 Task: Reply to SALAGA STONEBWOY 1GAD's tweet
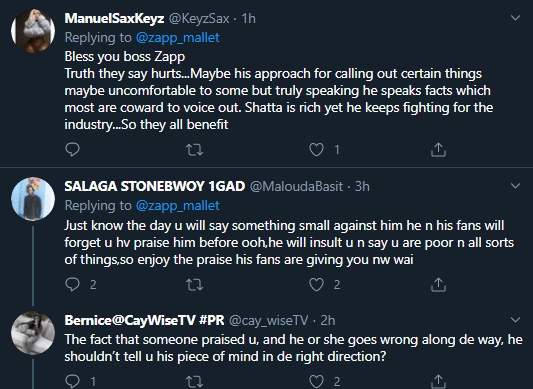pyautogui.click(x=72, y=284)
